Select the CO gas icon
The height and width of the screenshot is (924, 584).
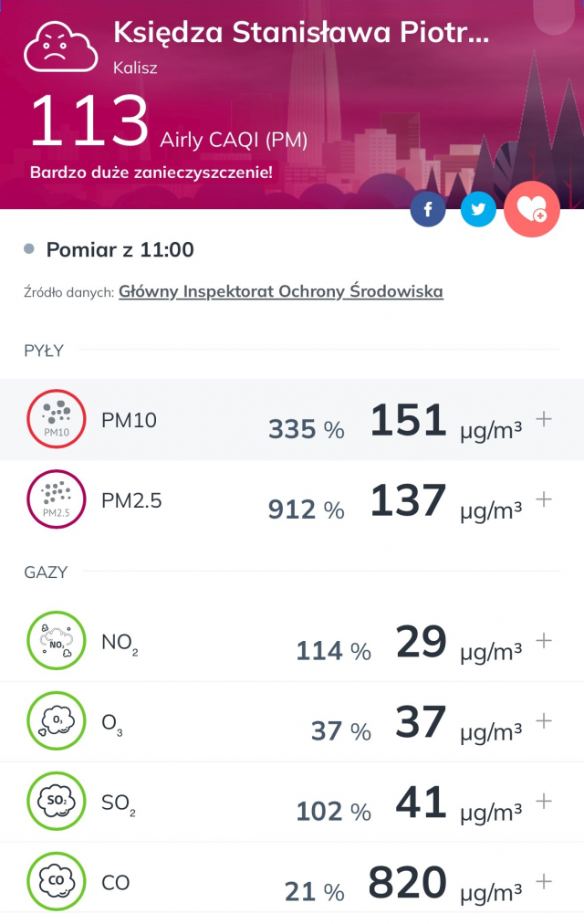click(57, 881)
